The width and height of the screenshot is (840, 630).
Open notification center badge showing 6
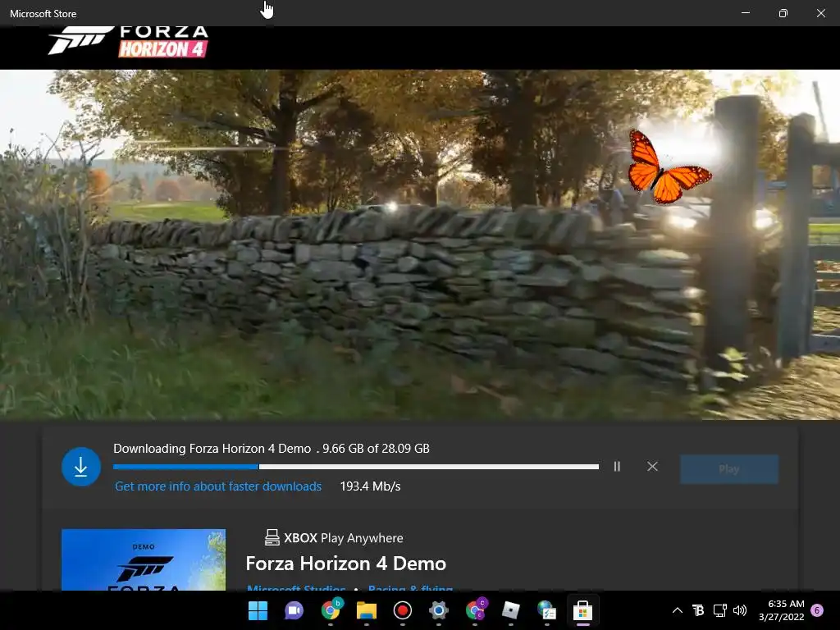pyautogui.click(x=817, y=610)
